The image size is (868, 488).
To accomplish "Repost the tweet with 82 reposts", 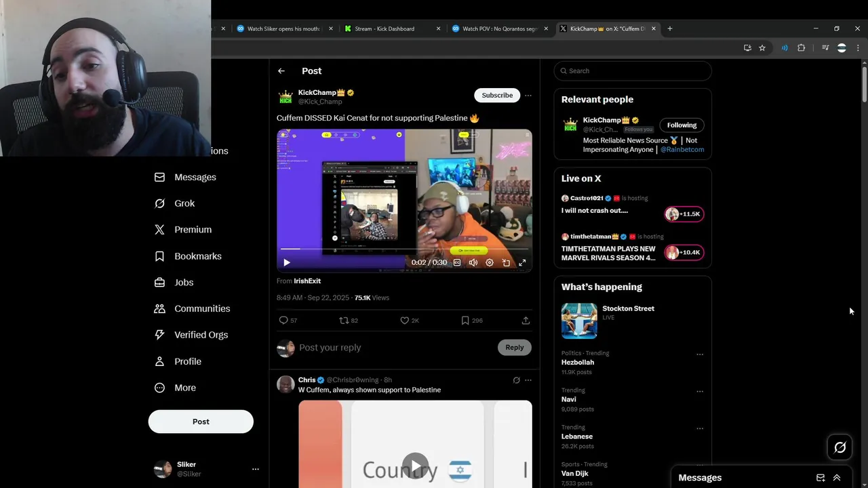I will [349, 321].
